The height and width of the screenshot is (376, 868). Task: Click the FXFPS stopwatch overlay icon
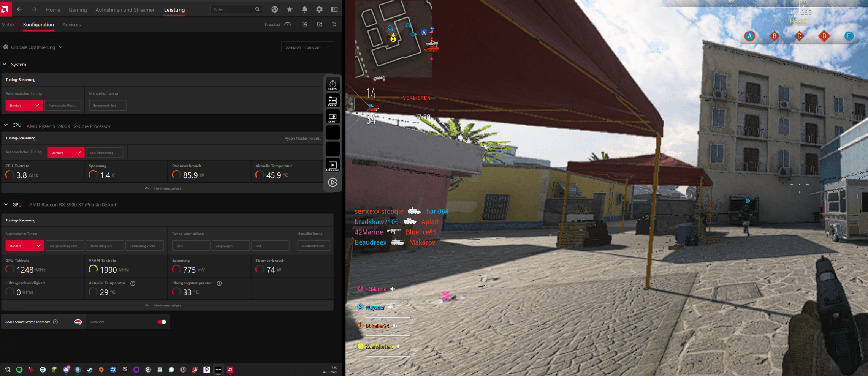coord(333,85)
